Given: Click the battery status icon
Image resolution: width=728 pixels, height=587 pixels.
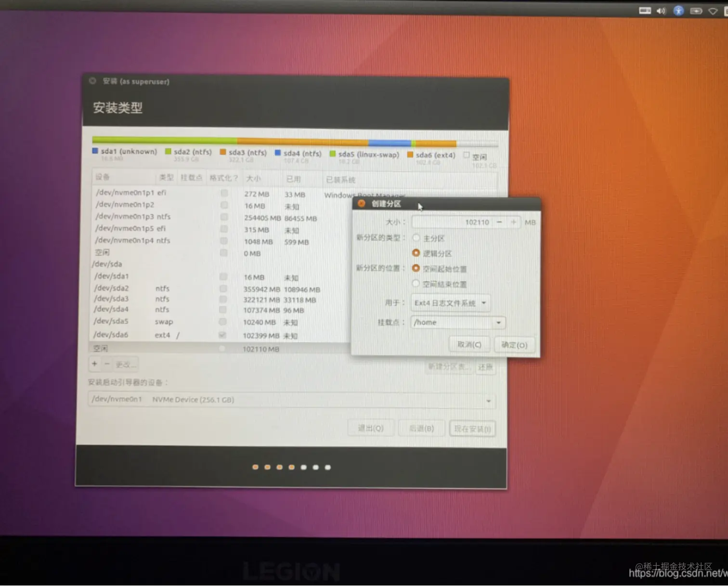Looking at the screenshot, I should pyautogui.click(x=696, y=11).
